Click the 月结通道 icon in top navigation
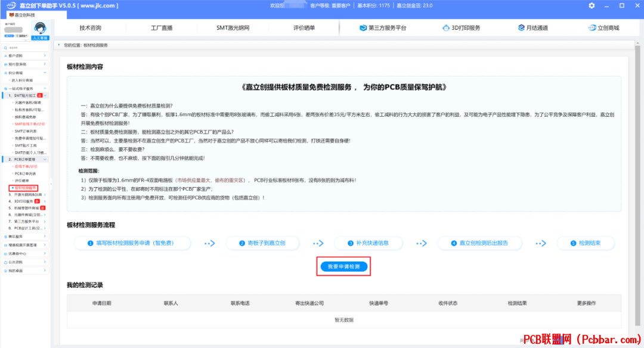 [521, 28]
